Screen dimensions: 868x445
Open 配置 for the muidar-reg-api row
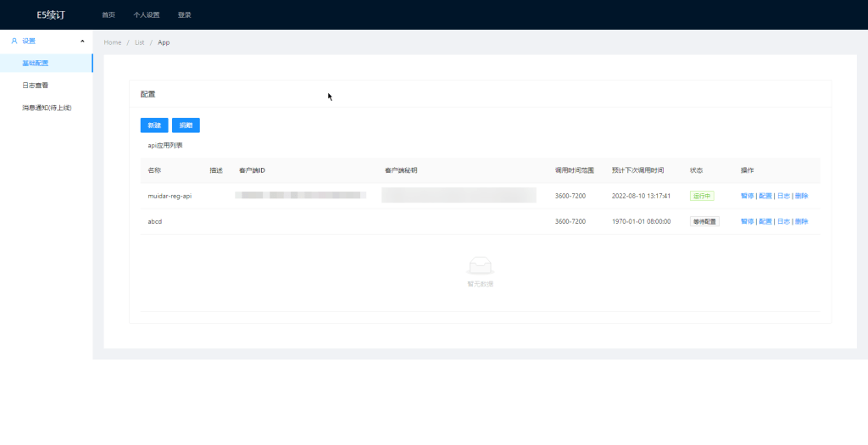coord(765,196)
